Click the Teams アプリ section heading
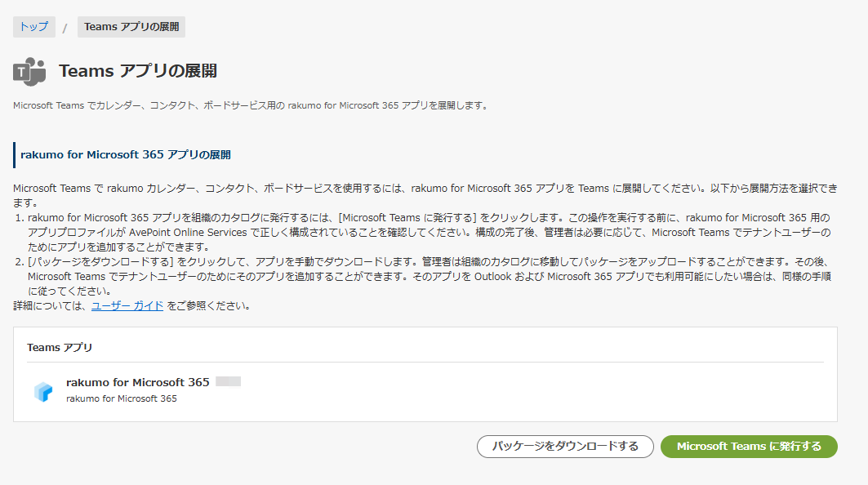This screenshot has height=485, width=868. (x=60, y=347)
